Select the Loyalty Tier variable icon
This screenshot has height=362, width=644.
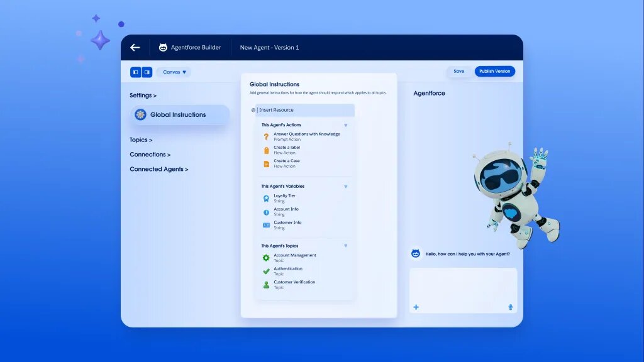click(x=267, y=197)
